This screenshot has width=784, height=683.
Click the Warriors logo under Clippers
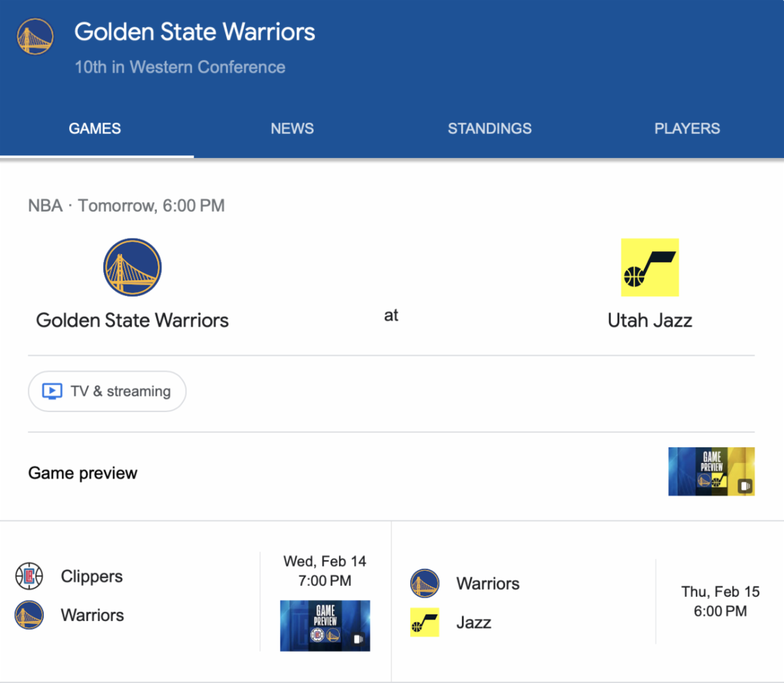click(x=29, y=615)
